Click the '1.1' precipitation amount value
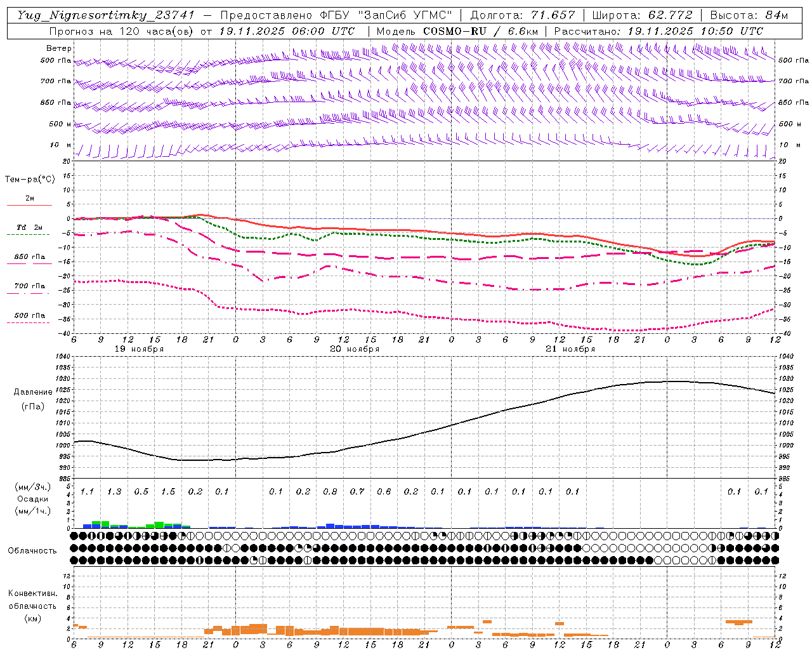812x650 pixels. [87, 491]
